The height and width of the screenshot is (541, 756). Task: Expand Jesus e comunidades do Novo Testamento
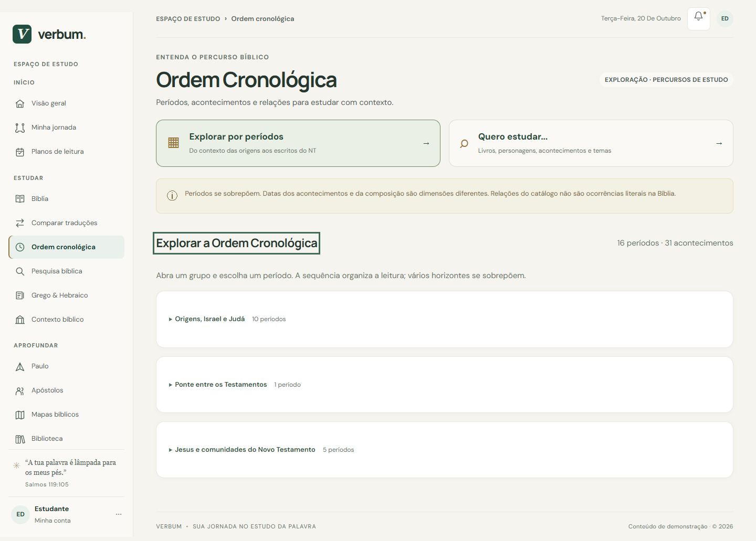point(444,450)
